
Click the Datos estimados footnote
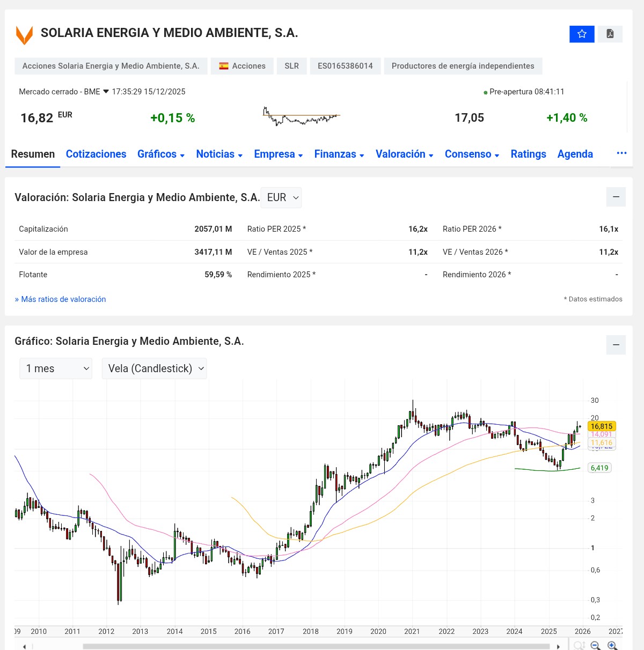[x=593, y=299]
